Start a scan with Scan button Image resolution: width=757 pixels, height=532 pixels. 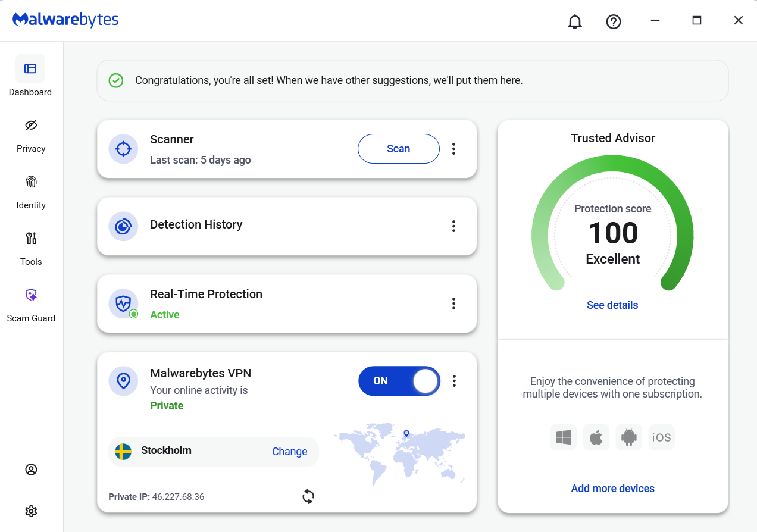click(x=399, y=149)
